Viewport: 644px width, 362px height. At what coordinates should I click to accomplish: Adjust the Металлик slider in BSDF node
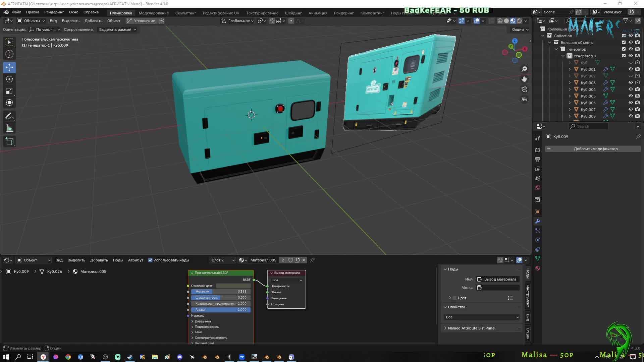(221, 292)
